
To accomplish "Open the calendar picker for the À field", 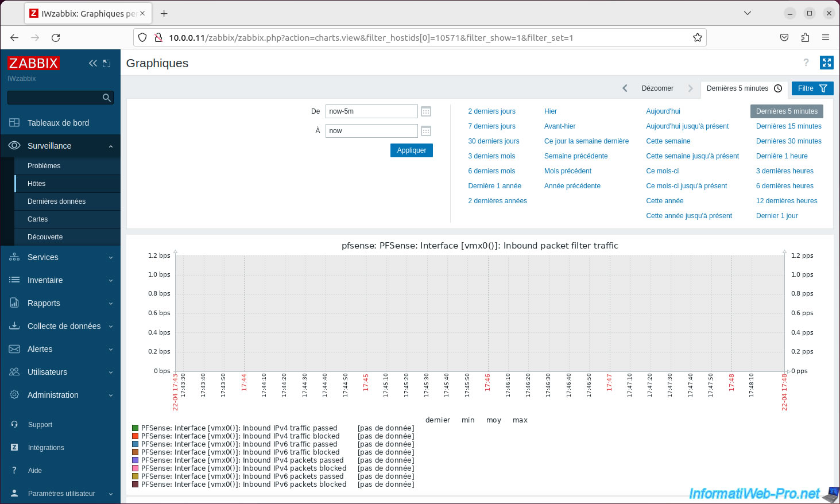I will point(426,131).
